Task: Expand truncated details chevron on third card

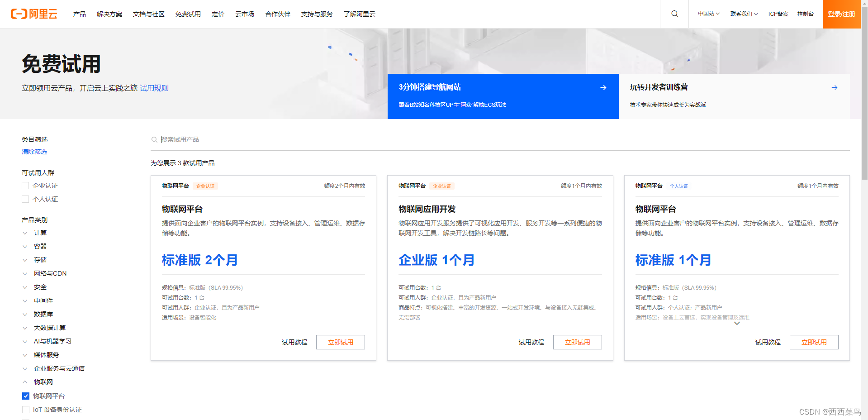Action: pos(737,323)
